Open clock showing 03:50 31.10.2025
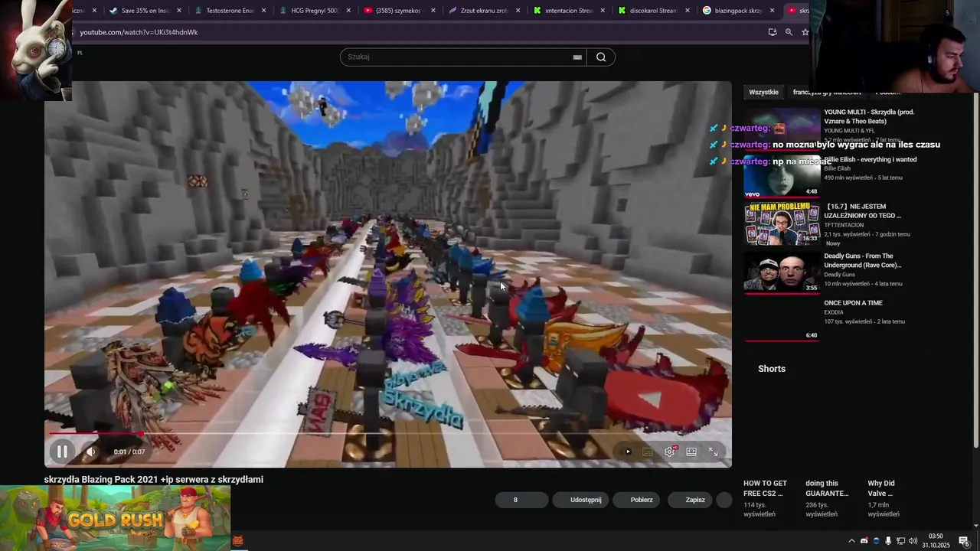Viewport: 980px width, 551px height. click(x=936, y=541)
